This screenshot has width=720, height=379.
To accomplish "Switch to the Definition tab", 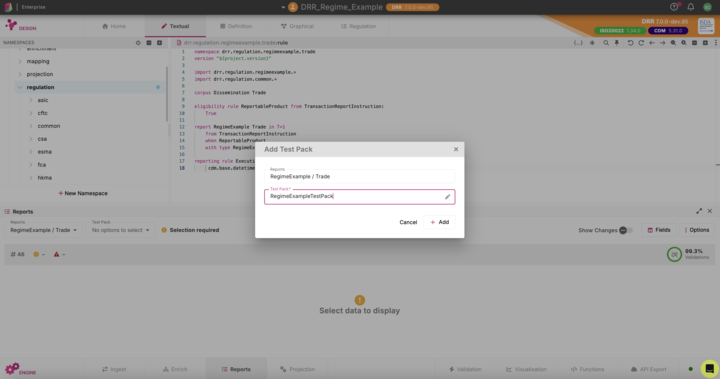I will [236, 26].
